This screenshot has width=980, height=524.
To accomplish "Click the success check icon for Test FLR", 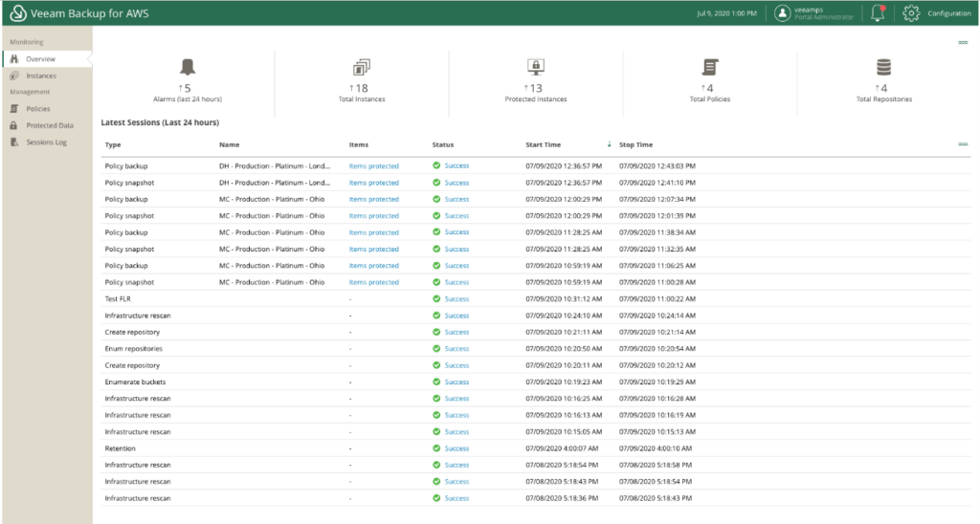I will [x=436, y=298].
